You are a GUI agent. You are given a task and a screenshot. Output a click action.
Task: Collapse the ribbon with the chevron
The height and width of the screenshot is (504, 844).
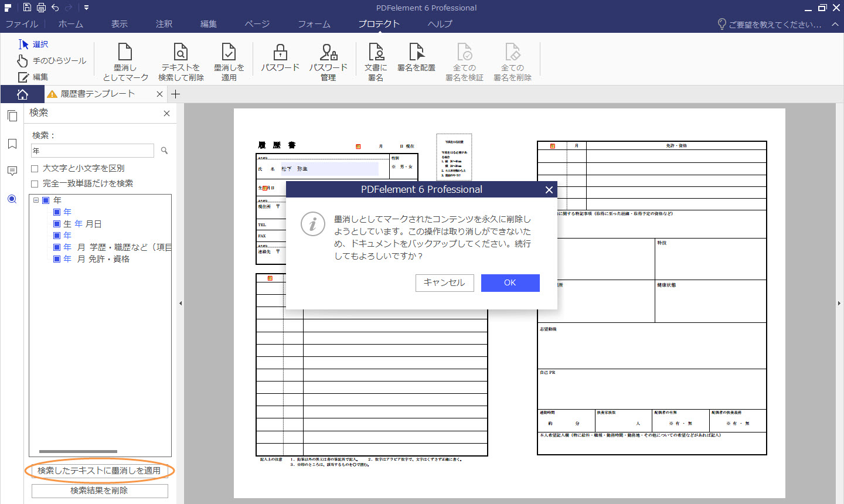point(835,24)
